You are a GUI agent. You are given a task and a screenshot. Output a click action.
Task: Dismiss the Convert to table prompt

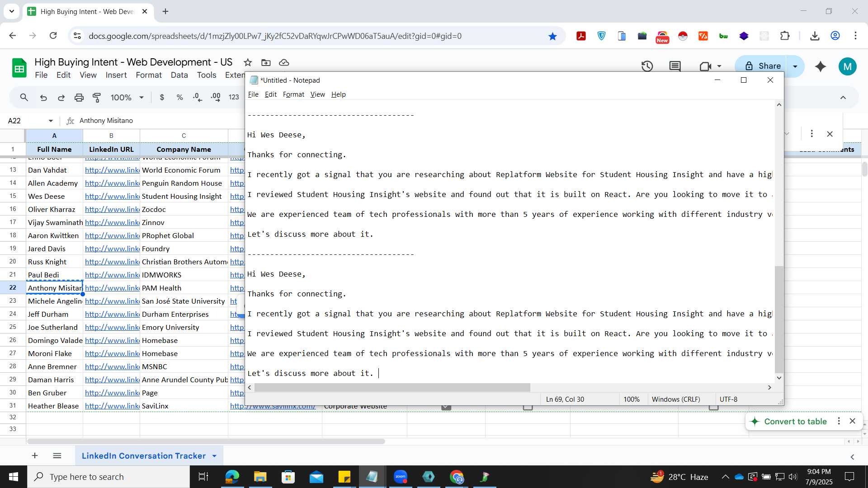pos(852,421)
